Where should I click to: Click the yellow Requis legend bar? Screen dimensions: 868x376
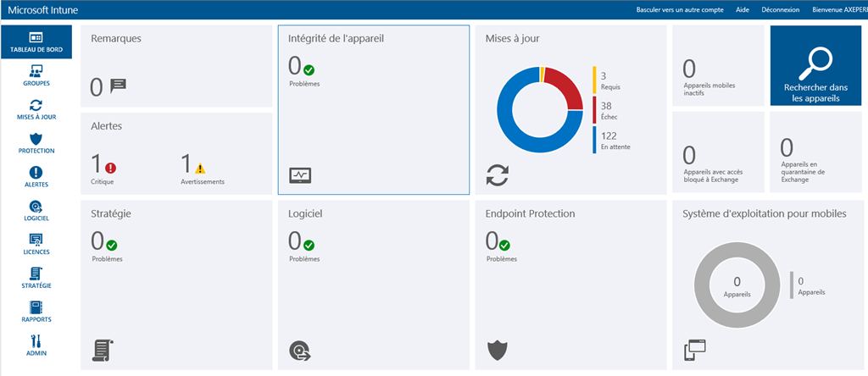pyautogui.click(x=594, y=80)
